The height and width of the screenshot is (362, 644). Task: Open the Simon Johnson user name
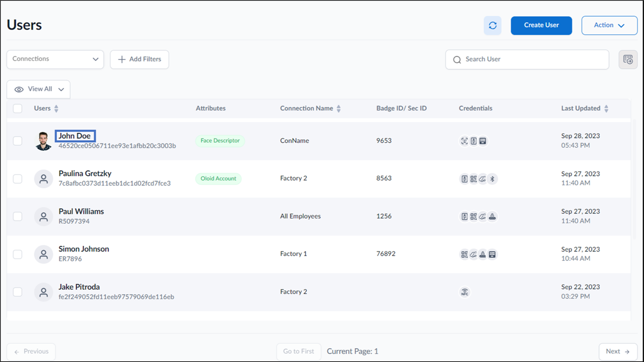click(x=84, y=249)
